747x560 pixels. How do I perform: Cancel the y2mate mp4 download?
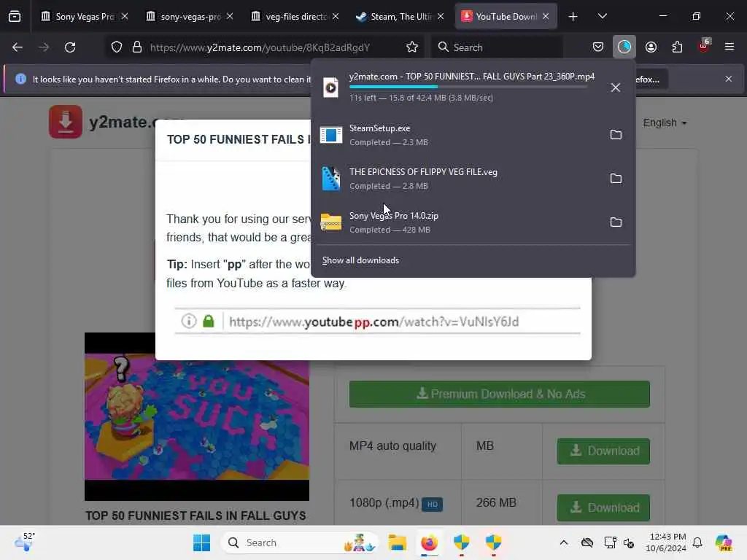(x=616, y=87)
